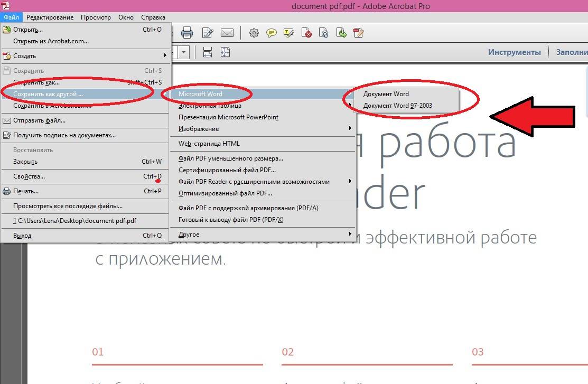Open the gear settings icon in toolbar
Image resolution: width=588 pixels, height=384 pixels.
tap(254, 33)
